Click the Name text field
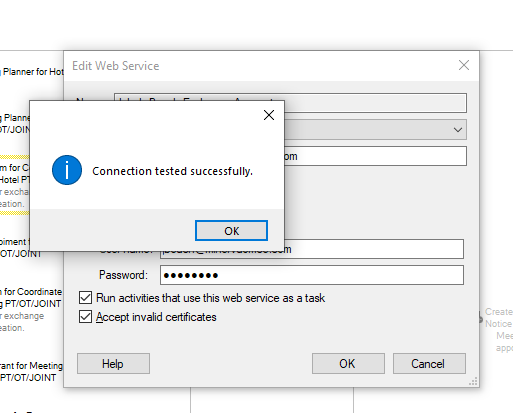Viewport: 513px width, 413px height. coord(375,103)
